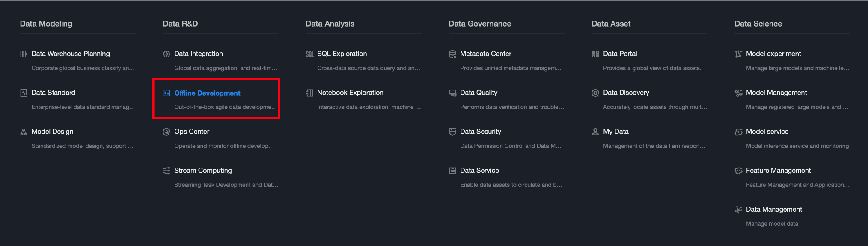The image size is (868, 246).
Task: Click the Data Security shield icon
Action: 452,132
